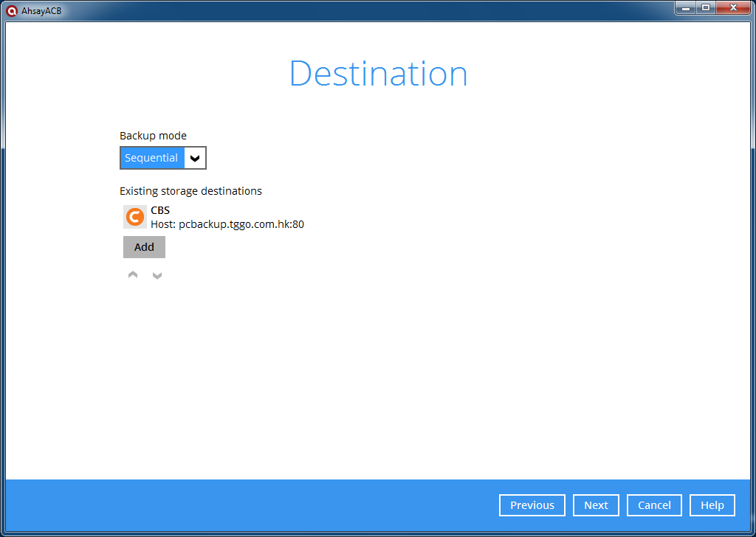This screenshot has height=537, width=756.
Task: Close the AhsayACB window
Action: coord(733,7)
